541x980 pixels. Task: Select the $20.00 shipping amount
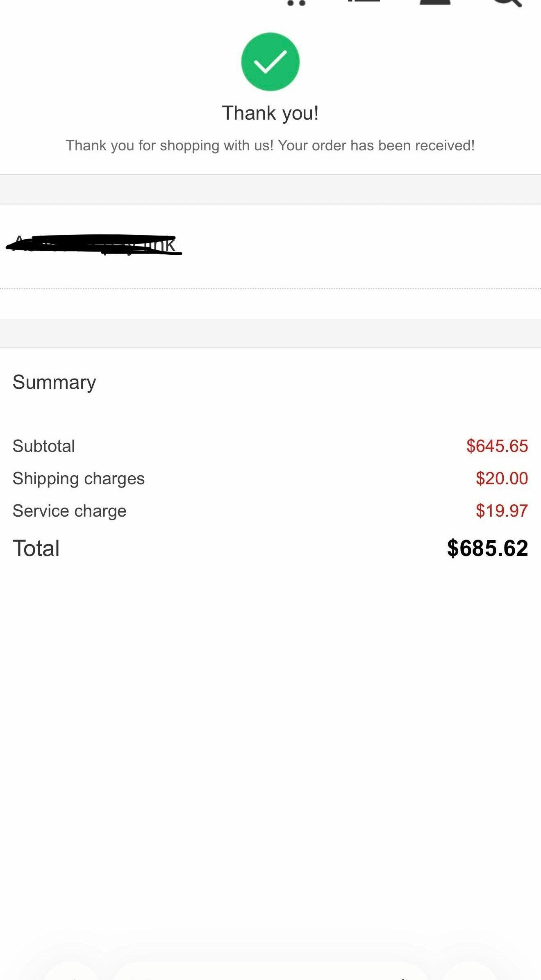pos(502,479)
